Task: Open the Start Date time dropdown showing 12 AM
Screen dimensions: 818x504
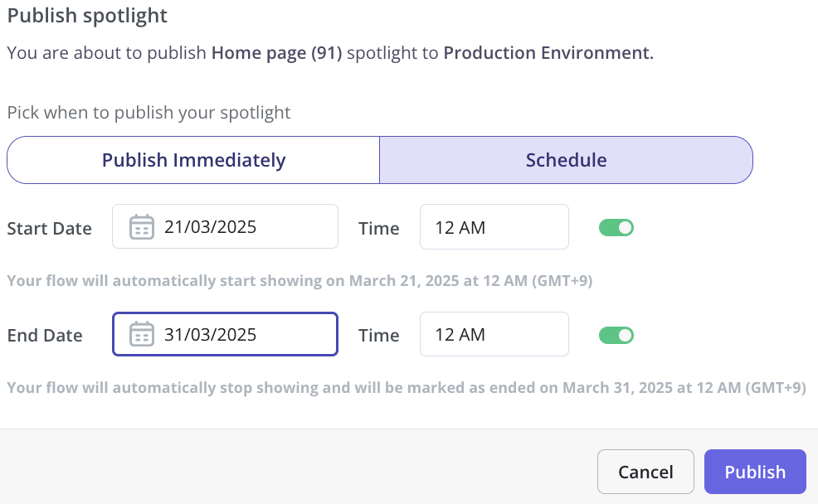Action: pyautogui.click(x=494, y=227)
